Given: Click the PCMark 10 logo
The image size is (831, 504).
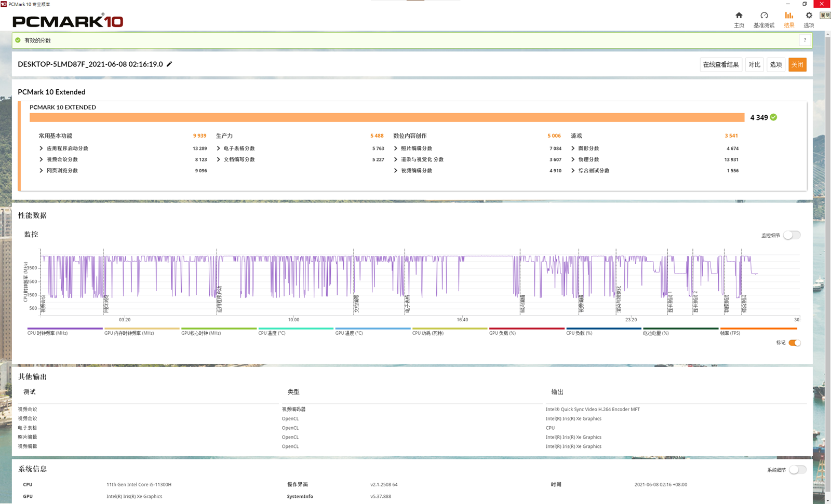Looking at the screenshot, I should pyautogui.click(x=68, y=21).
